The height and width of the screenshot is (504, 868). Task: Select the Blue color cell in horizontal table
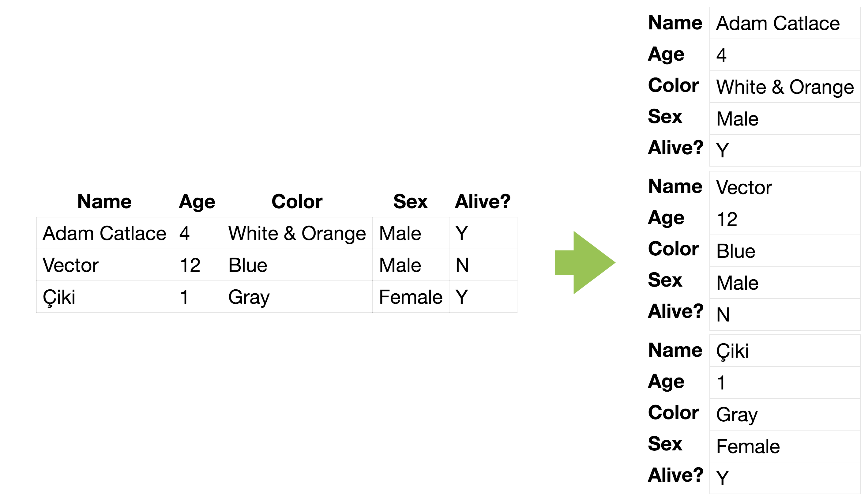pyautogui.click(x=248, y=265)
